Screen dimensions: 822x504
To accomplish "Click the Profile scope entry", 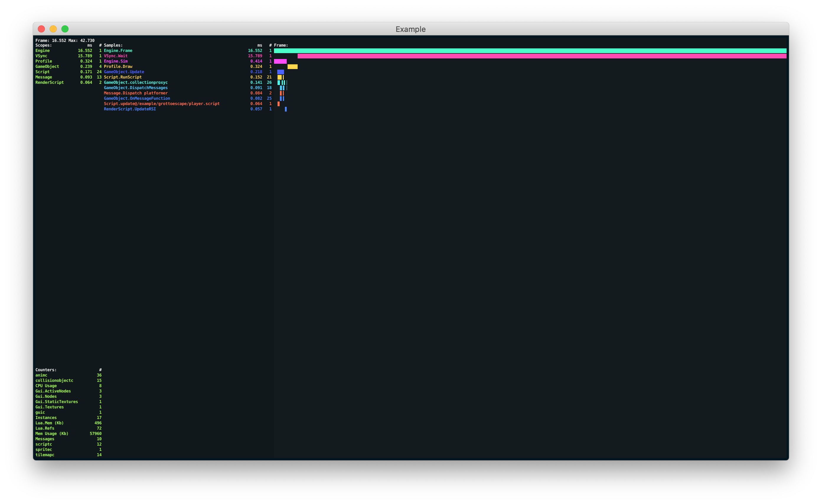I will point(43,61).
